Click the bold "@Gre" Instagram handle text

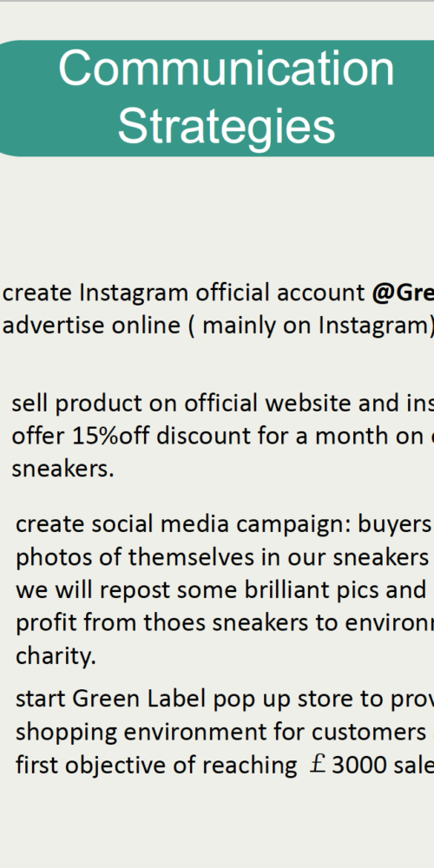[x=403, y=293]
